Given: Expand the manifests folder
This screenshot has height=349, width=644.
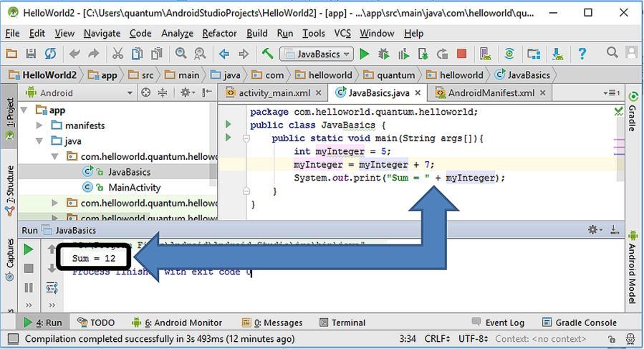Looking at the screenshot, I should [39, 125].
